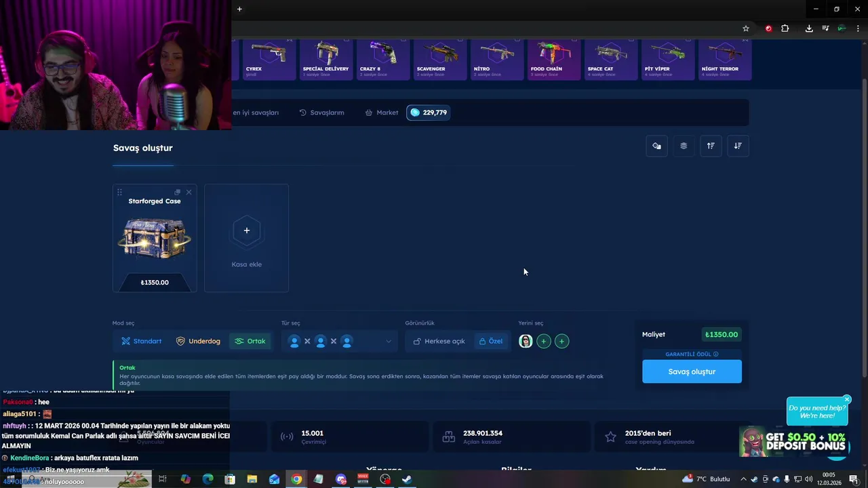Click the SPACE CAT drop card
The height and width of the screenshot is (488, 868).
(611, 60)
